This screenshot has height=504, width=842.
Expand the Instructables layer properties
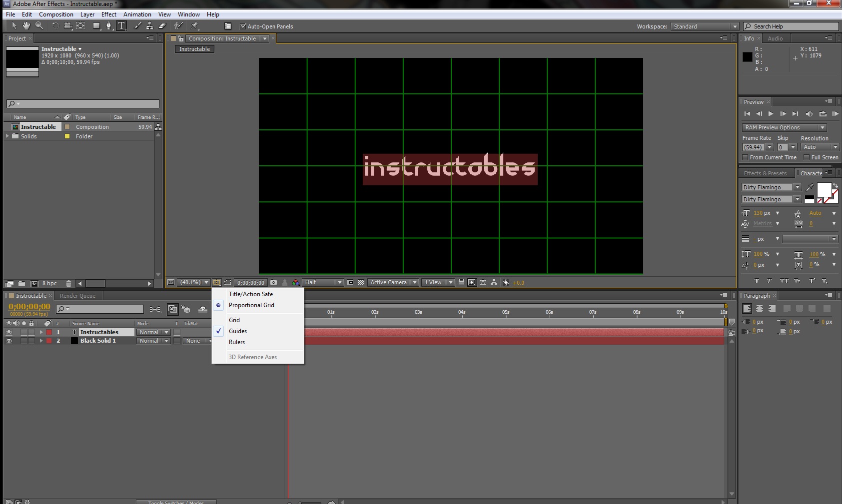41,332
